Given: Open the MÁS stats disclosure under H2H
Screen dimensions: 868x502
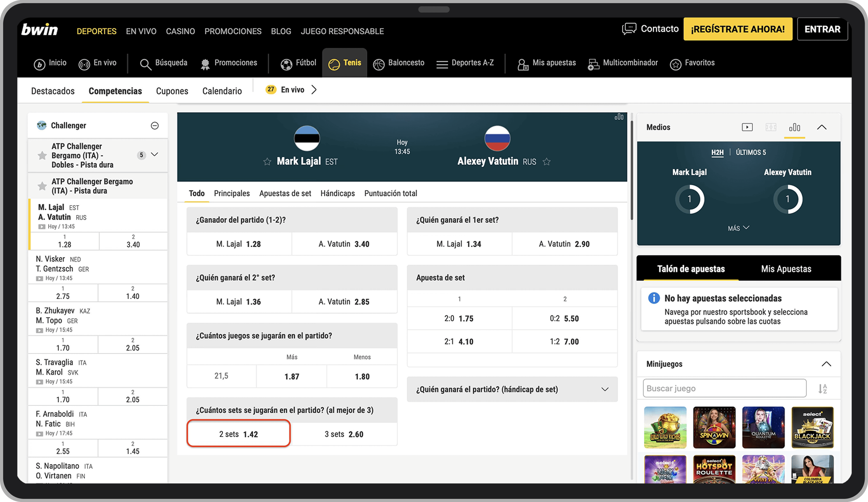Looking at the screenshot, I should tap(738, 227).
